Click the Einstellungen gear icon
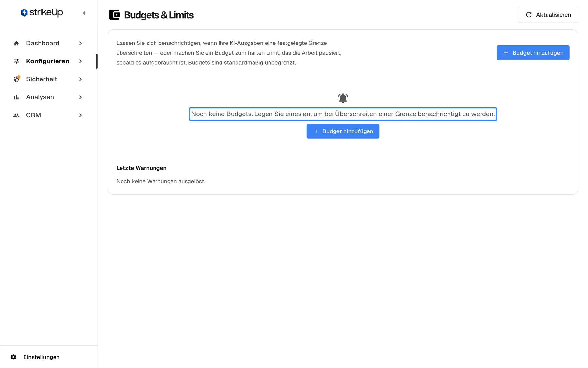This screenshot has width=588, height=368. (x=13, y=357)
